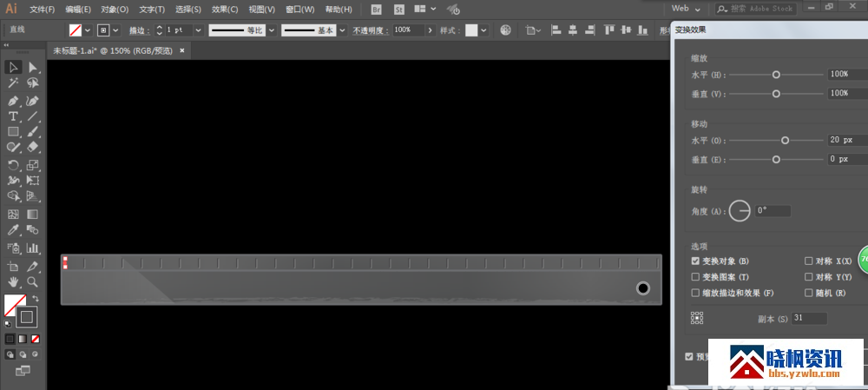This screenshot has height=390, width=868.
Task: Select the Direct Selection arrow tool
Action: click(x=33, y=67)
